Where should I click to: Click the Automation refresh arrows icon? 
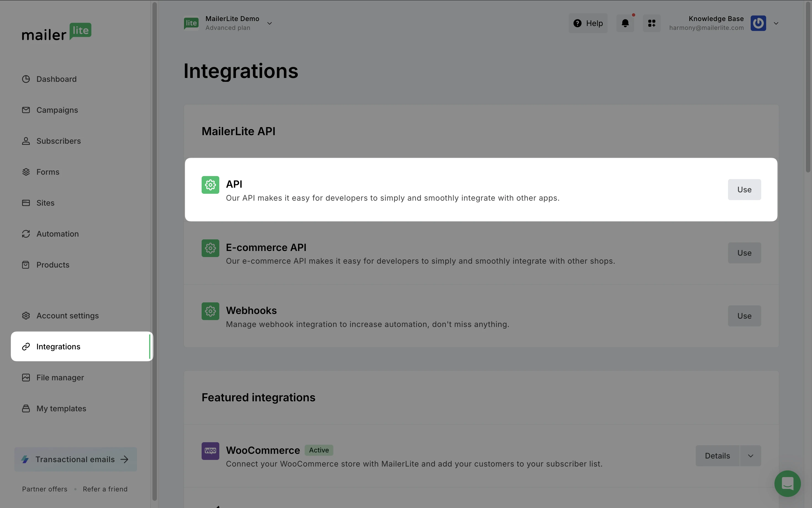click(x=26, y=234)
